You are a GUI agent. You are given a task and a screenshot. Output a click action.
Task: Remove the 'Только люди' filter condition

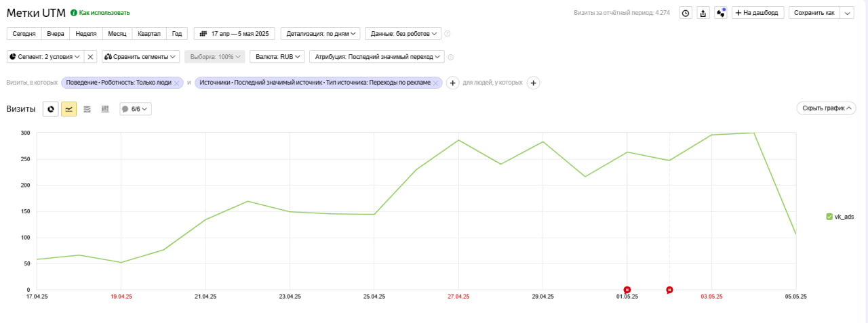point(177,83)
